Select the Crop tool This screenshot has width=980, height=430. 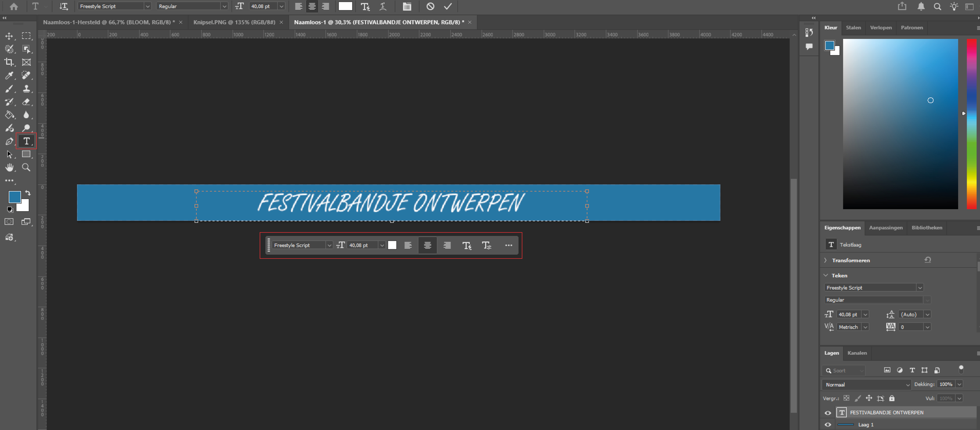(9, 62)
